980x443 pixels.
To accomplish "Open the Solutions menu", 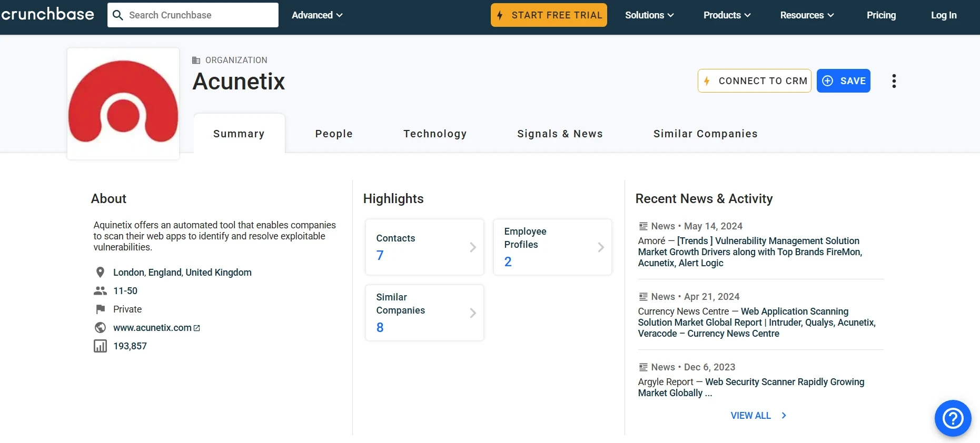I will pyautogui.click(x=649, y=15).
